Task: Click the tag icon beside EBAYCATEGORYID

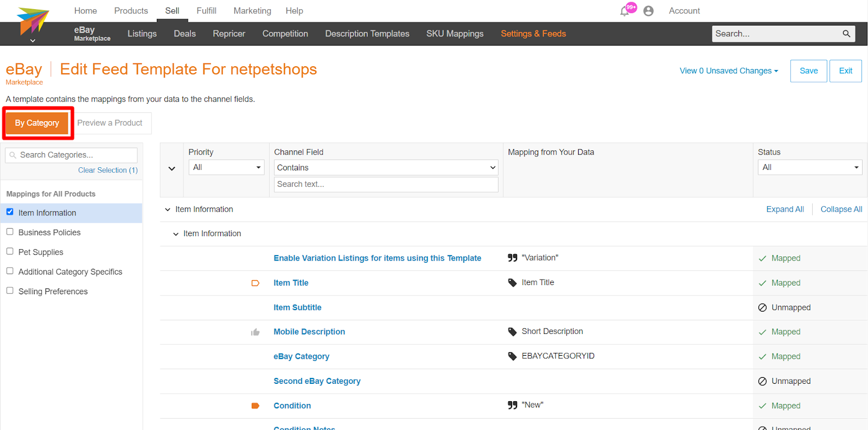Action: tap(512, 356)
